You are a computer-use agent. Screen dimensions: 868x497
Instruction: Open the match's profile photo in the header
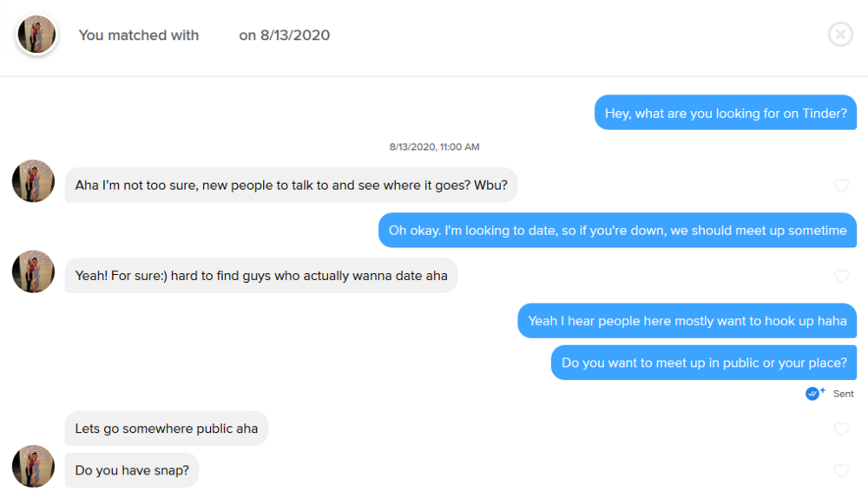pos(36,35)
